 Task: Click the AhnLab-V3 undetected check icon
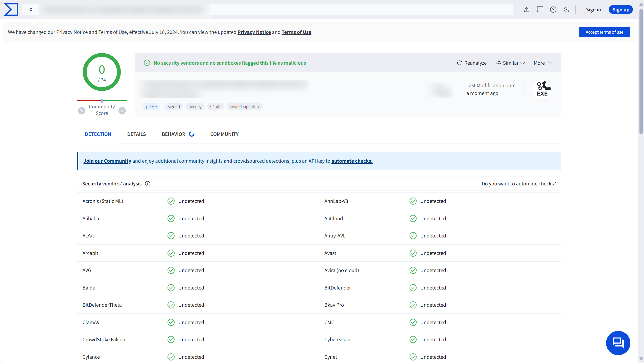click(413, 201)
